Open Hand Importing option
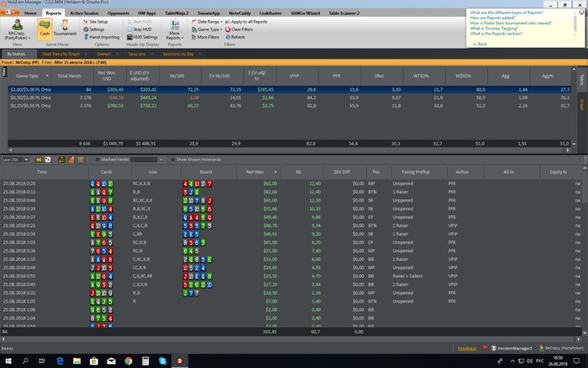The height and width of the screenshot is (368, 588). point(102,37)
